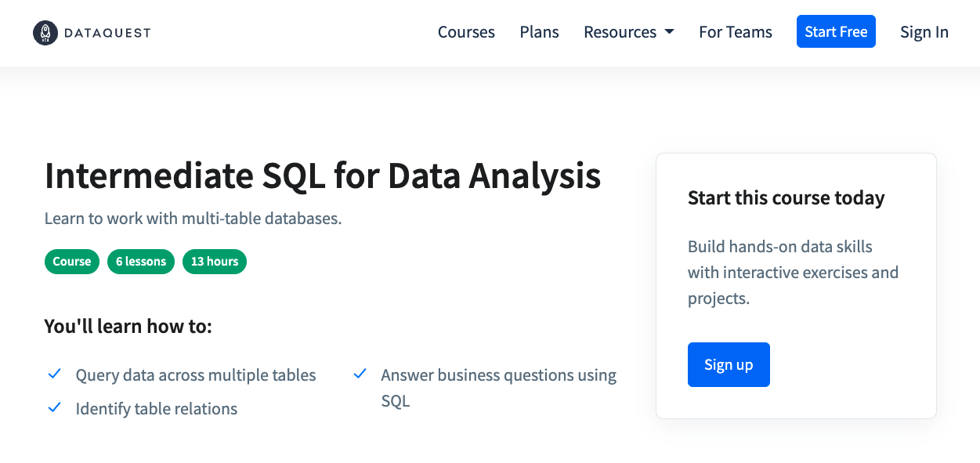The width and height of the screenshot is (980, 463).
Task: Select the 6 lessons badge
Action: pyautogui.click(x=141, y=262)
